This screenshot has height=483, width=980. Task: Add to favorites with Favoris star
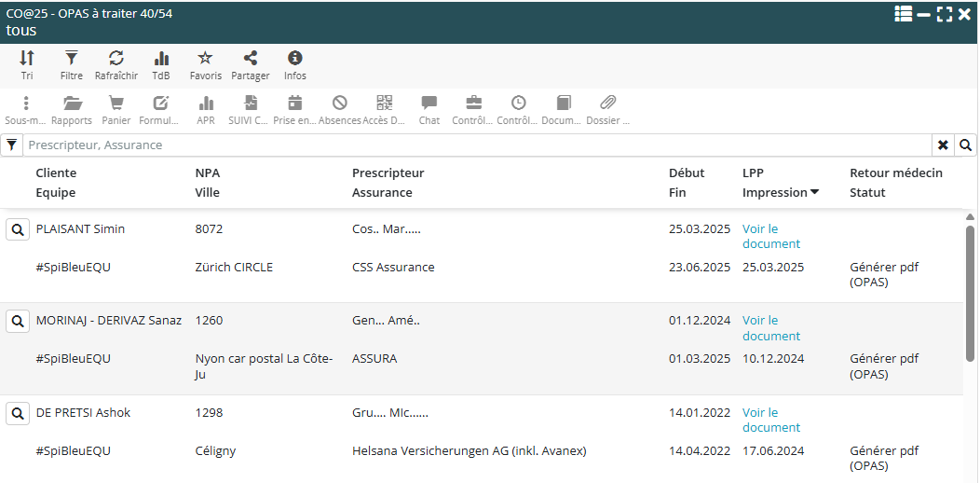click(x=206, y=59)
